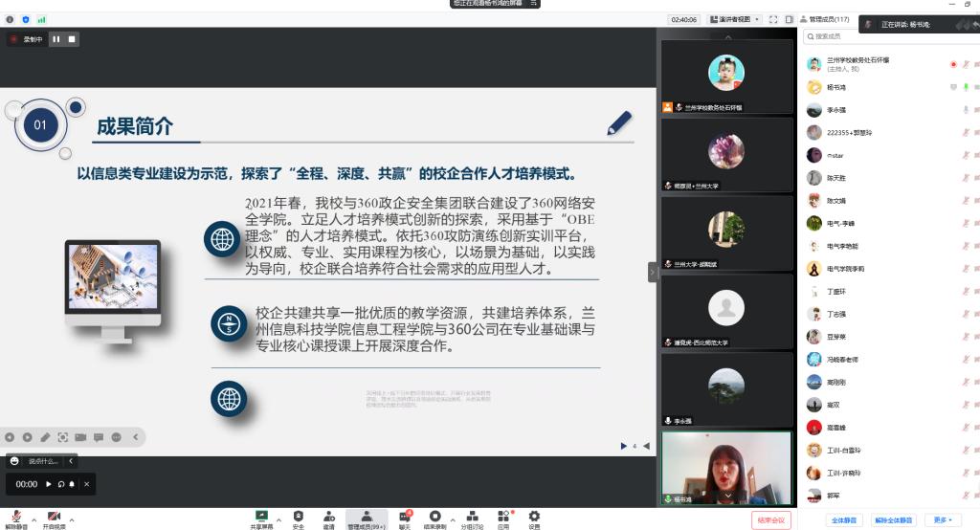Open the 设置 settings gear icon
980x530 pixels.
[x=534, y=516]
